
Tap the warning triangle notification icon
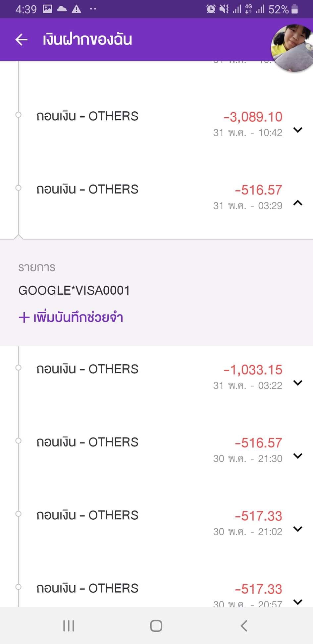(77, 9)
